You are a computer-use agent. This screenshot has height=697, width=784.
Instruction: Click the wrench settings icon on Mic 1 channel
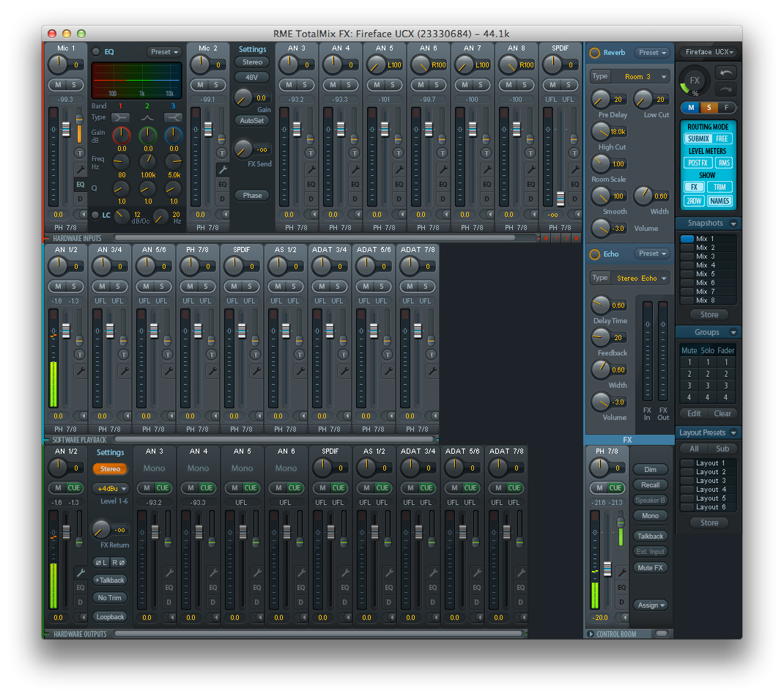pyautogui.click(x=80, y=168)
